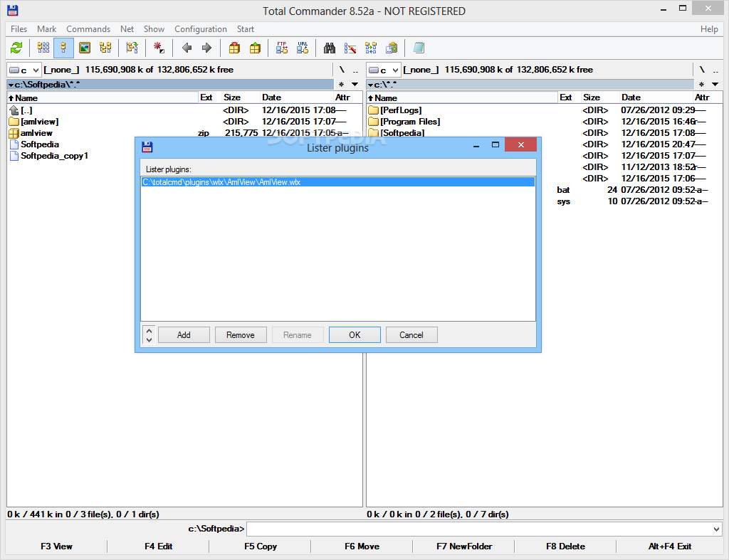Open the Show menu
729x560 pixels.
click(x=154, y=28)
